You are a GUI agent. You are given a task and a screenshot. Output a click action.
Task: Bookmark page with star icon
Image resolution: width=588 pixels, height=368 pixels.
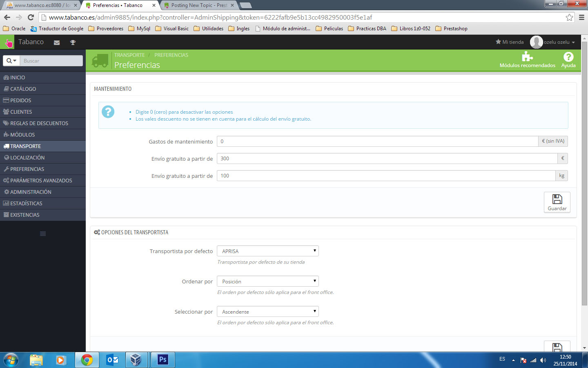pyautogui.click(x=569, y=17)
